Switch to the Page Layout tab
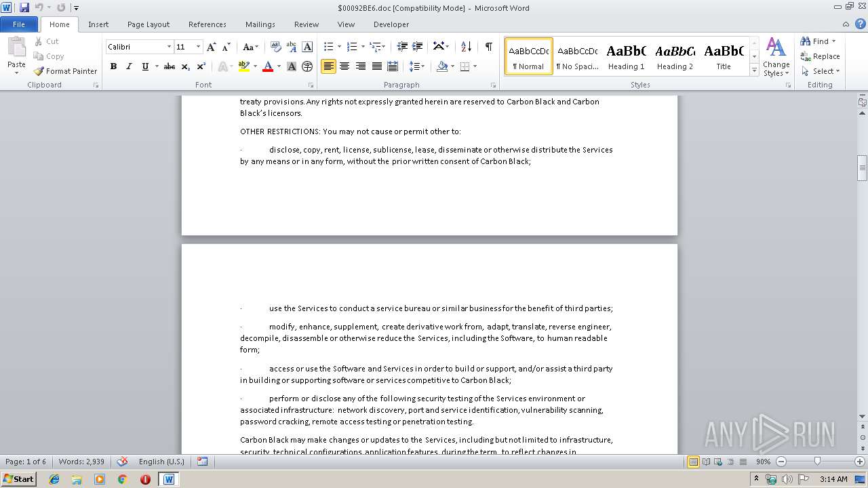This screenshot has height=488, width=868. tap(149, 24)
